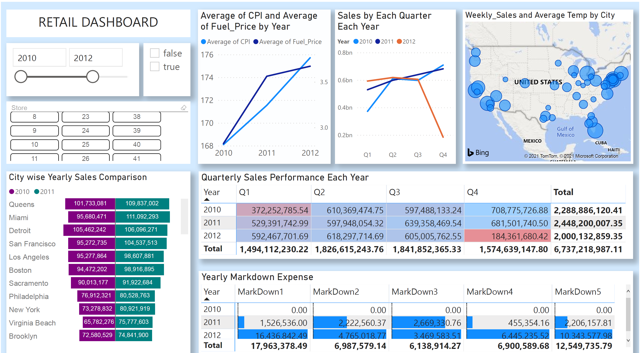
Task: Select store 9 button
Action: [x=34, y=130]
